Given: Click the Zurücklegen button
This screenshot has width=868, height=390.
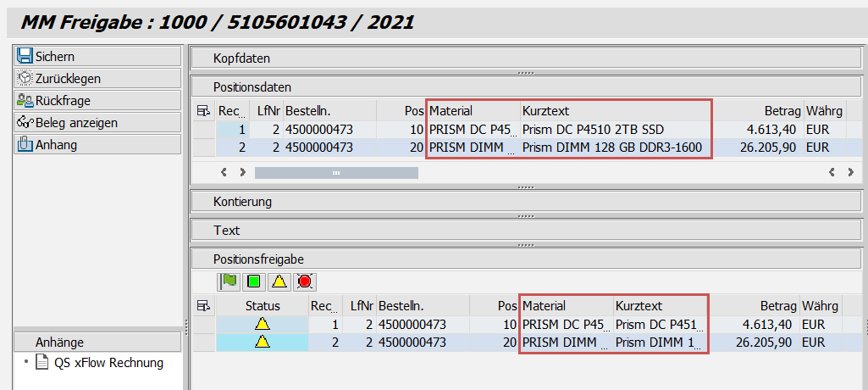Looking at the screenshot, I should click(97, 78).
